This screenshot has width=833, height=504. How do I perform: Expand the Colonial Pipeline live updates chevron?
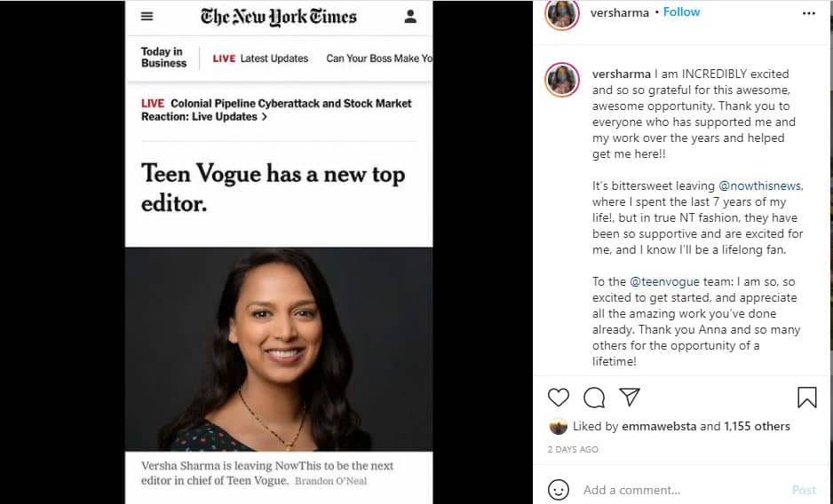tap(264, 117)
